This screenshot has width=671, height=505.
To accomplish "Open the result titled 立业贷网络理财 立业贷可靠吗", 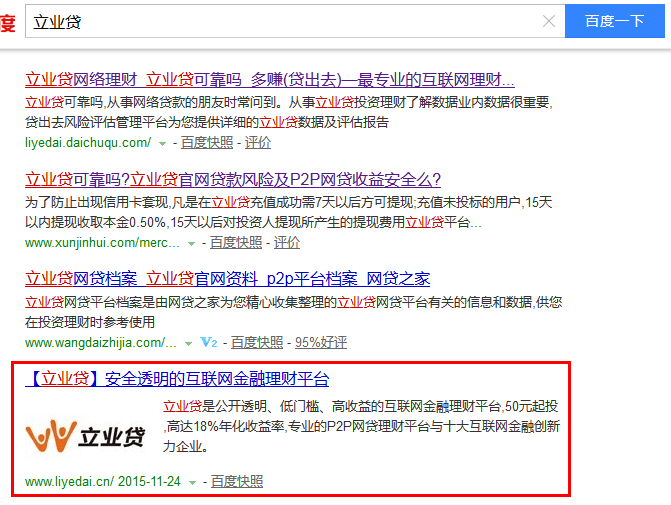I will tap(269, 80).
